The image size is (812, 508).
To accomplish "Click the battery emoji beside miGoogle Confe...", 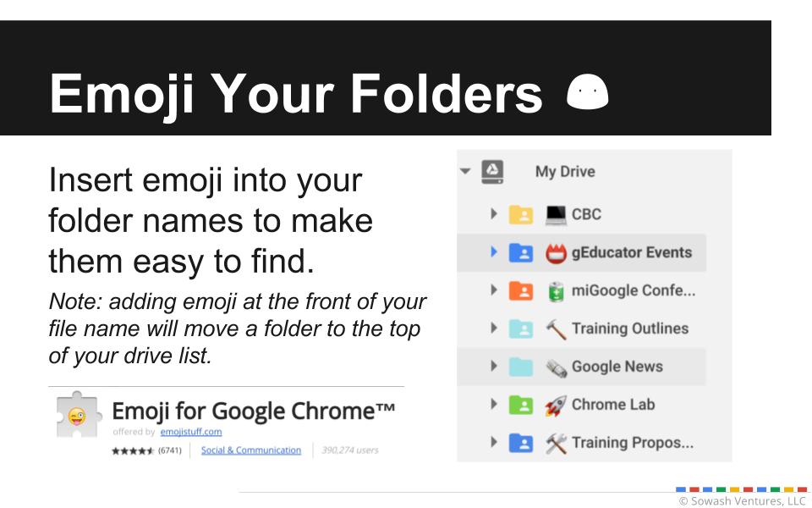I will pyautogui.click(x=554, y=290).
